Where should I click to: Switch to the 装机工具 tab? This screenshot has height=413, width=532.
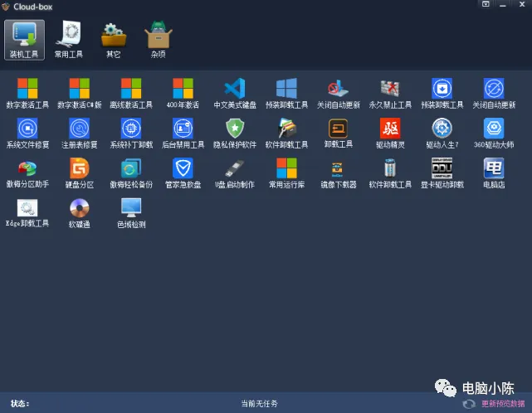click(24, 40)
